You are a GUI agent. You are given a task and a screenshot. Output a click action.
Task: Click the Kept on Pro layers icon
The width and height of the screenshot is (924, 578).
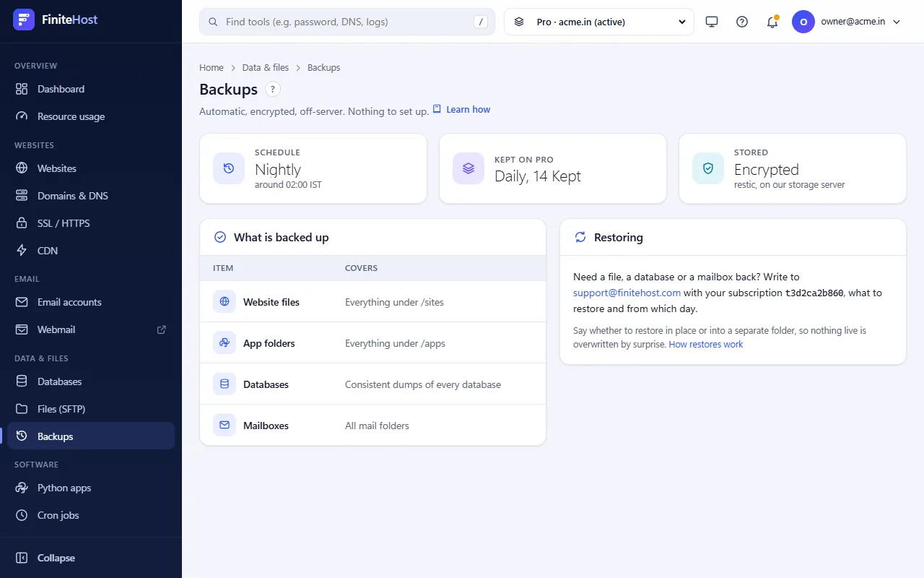pos(468,168)
